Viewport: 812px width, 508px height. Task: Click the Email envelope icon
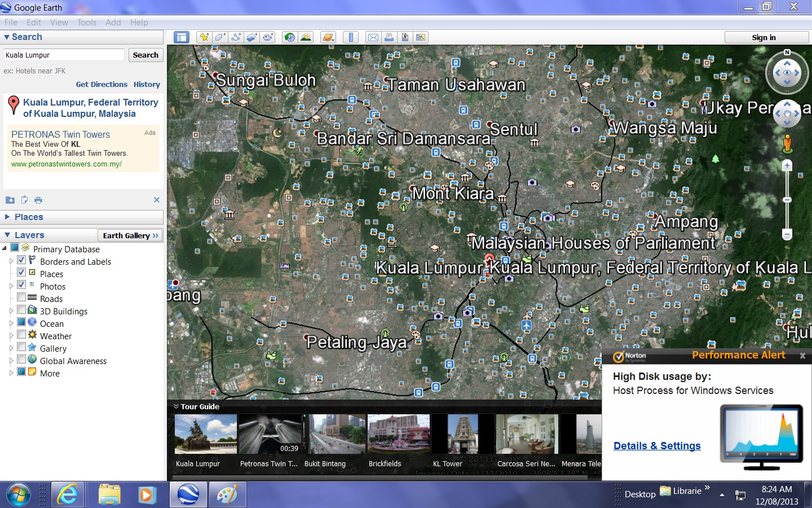coord(373,37)
